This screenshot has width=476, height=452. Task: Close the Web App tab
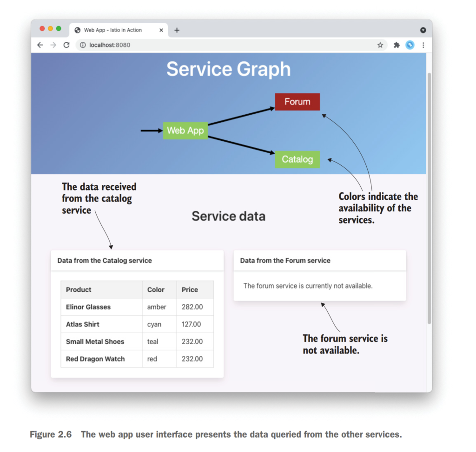(x=161, y=30)
